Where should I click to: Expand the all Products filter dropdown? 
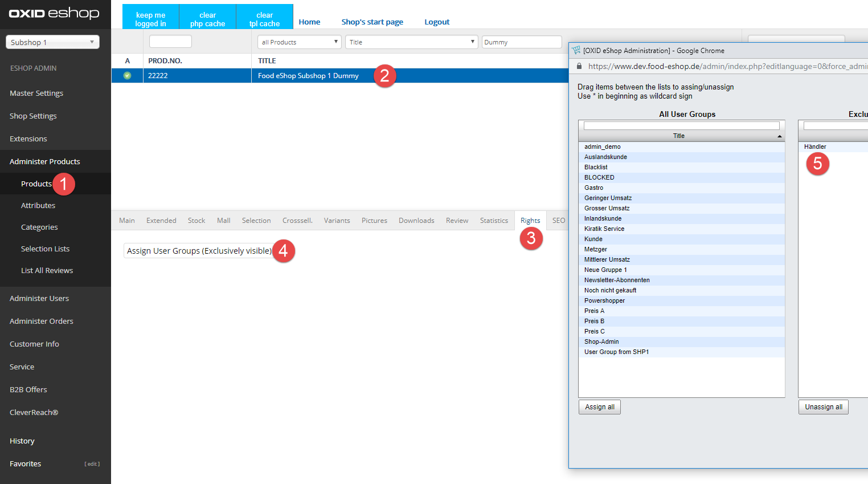click(299, 42)
